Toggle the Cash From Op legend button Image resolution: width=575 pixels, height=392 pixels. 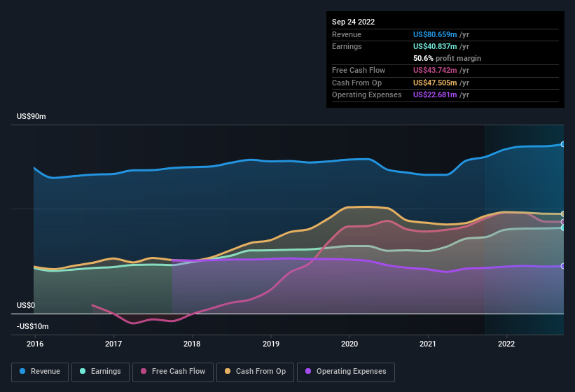pyautogui.click(x=255, y=372)
